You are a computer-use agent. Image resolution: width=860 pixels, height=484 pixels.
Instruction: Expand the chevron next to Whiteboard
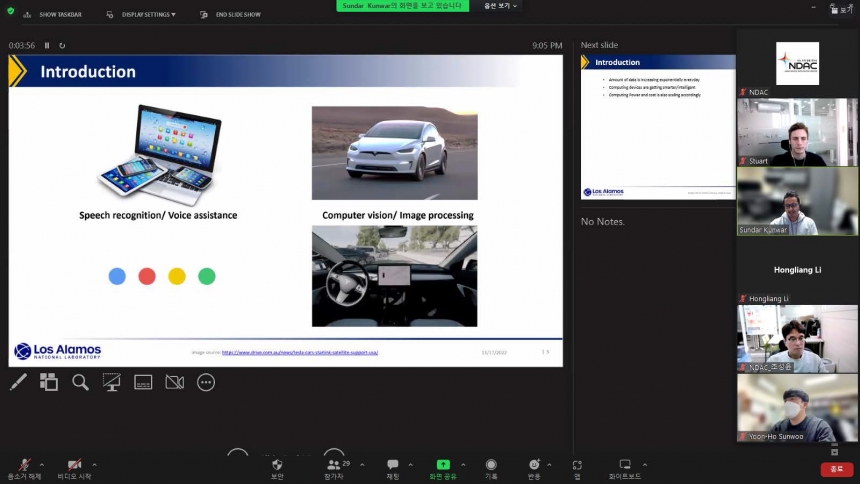click(644, 465)
